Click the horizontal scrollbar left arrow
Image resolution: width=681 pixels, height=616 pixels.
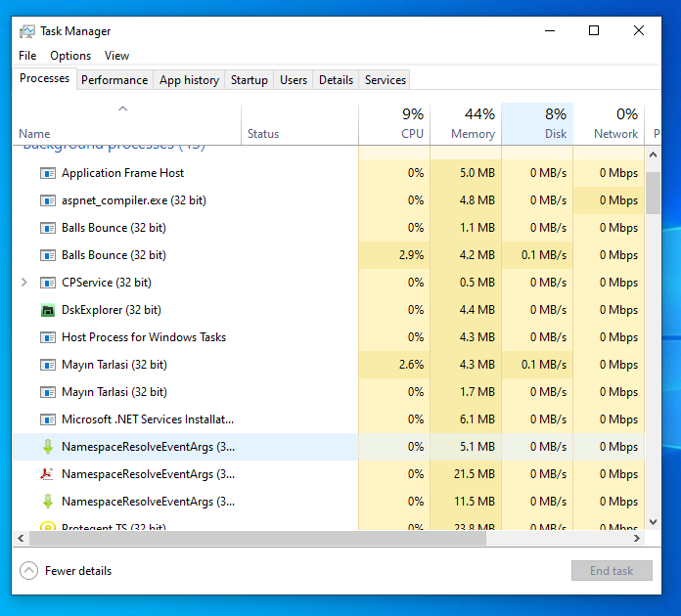pyautogui.click(x=21, y=539)
